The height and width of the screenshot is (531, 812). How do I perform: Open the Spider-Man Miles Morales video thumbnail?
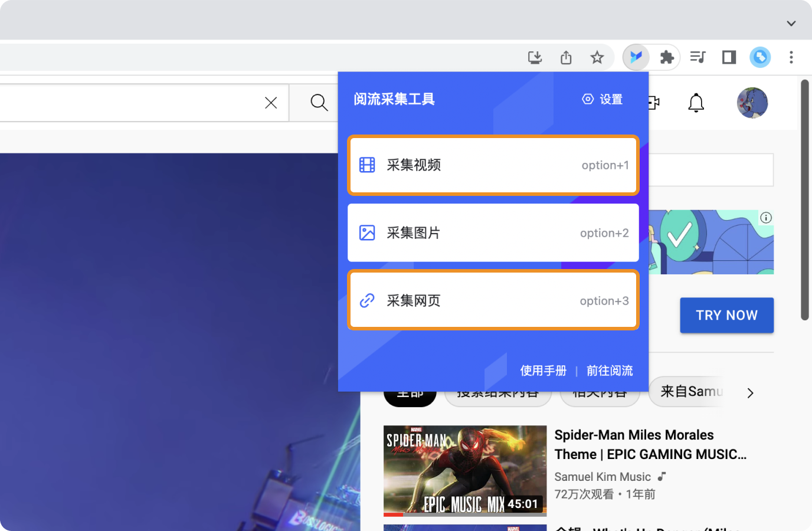point(465,471)
